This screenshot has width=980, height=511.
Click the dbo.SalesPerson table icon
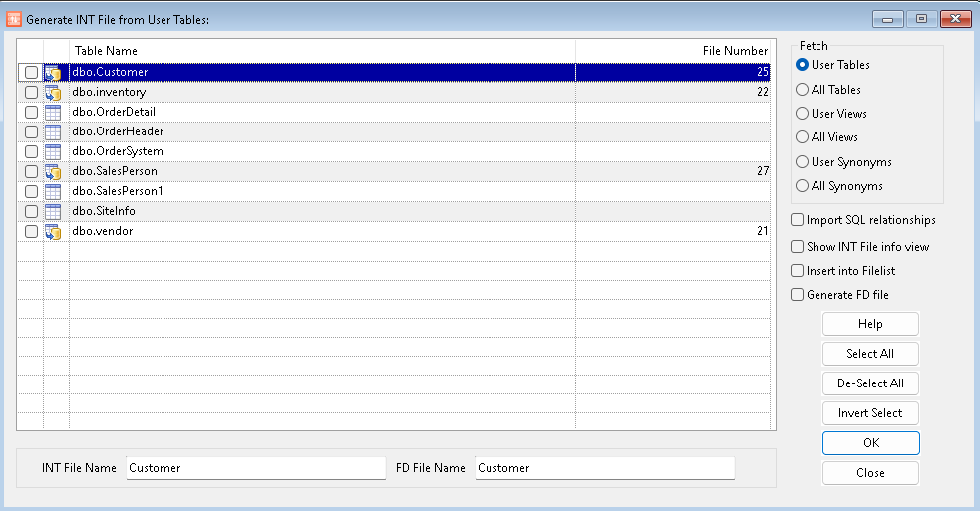(x=55, y=171)
